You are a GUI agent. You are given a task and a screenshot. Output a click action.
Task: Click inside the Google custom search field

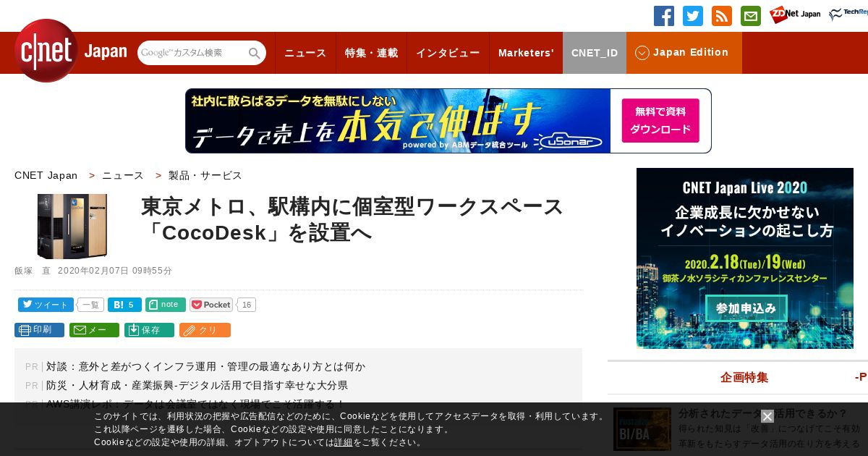click(x=192, y=53)
